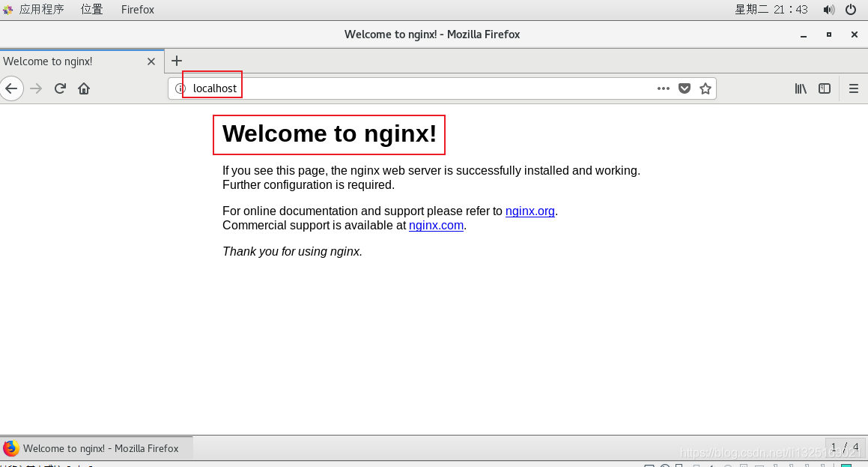The image size is (868, 467).
Task: Open the 应用程序 applications menu
Action: coord(40,10)
